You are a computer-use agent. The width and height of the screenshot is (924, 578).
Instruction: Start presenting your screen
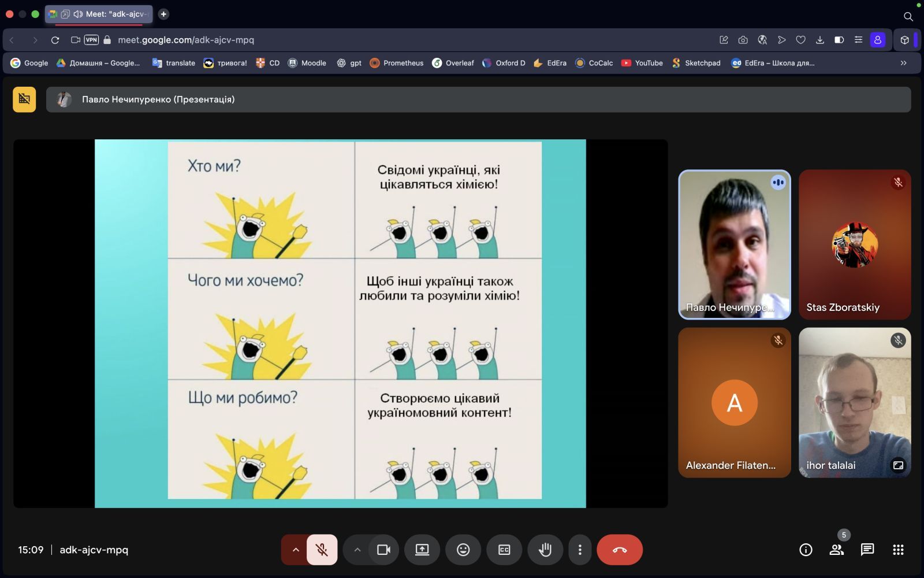422,550
